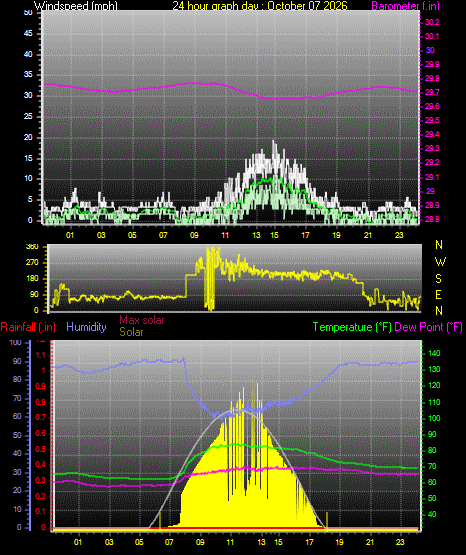Click barometer axis value 30.1
Viewport: 466px width, 555px height.
(x=432, y=36)
